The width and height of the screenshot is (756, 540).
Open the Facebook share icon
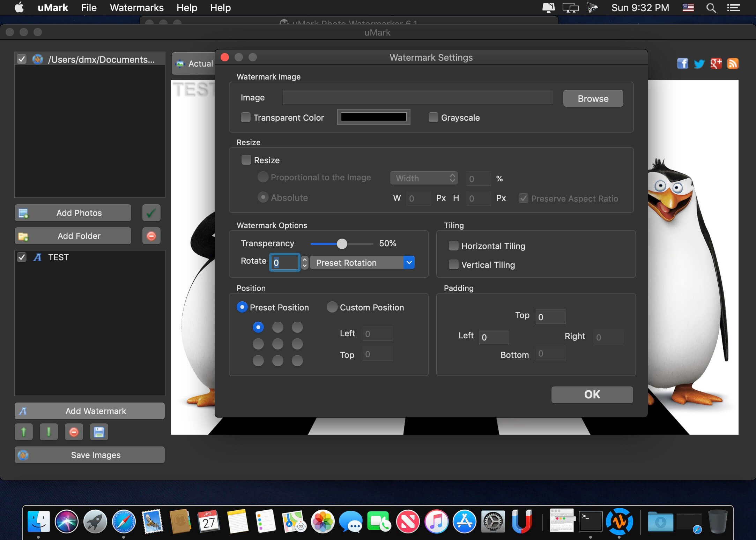682,63
